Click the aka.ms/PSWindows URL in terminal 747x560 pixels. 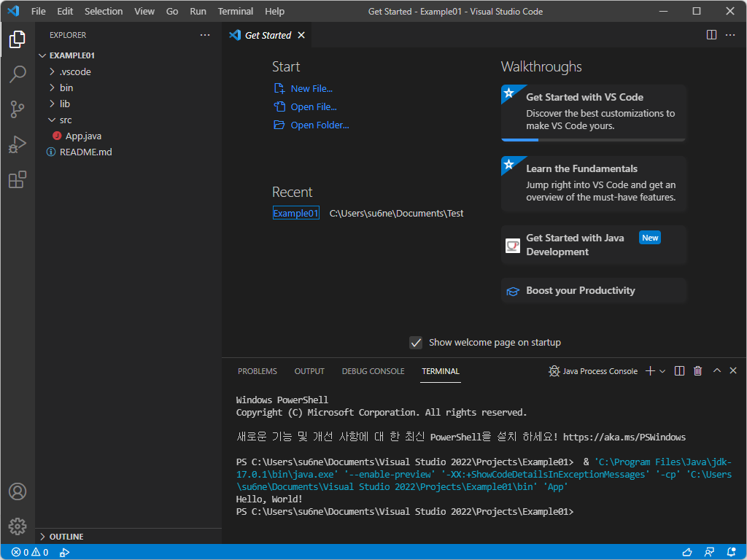click(624, 437)
